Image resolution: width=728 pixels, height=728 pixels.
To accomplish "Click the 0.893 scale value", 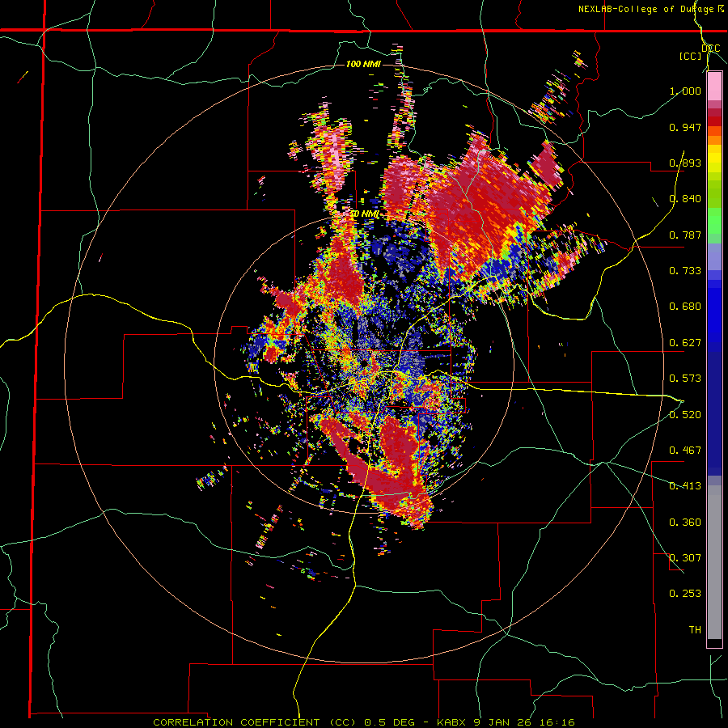I will 685,163.
